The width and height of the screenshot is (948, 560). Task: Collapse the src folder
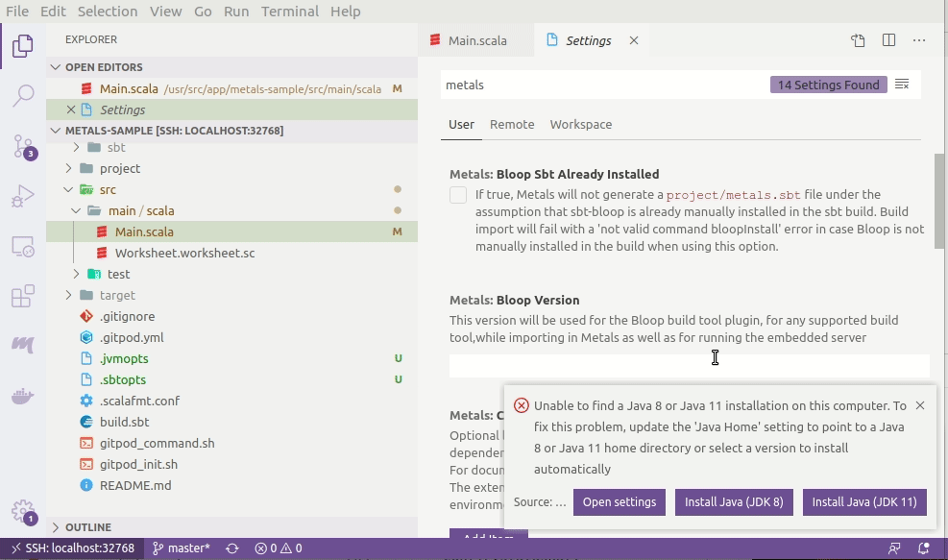68,189
